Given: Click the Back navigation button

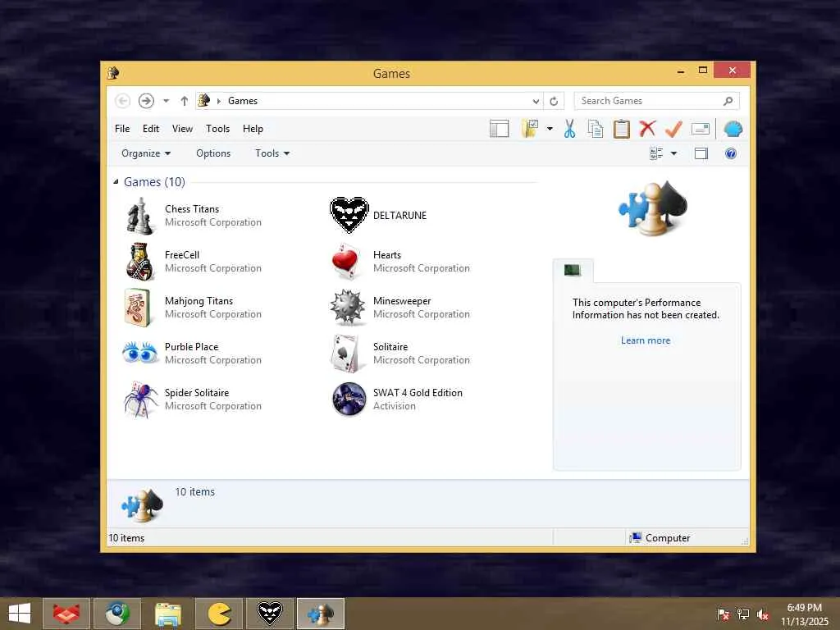Looking at the screenshot, I should (123, 101).
